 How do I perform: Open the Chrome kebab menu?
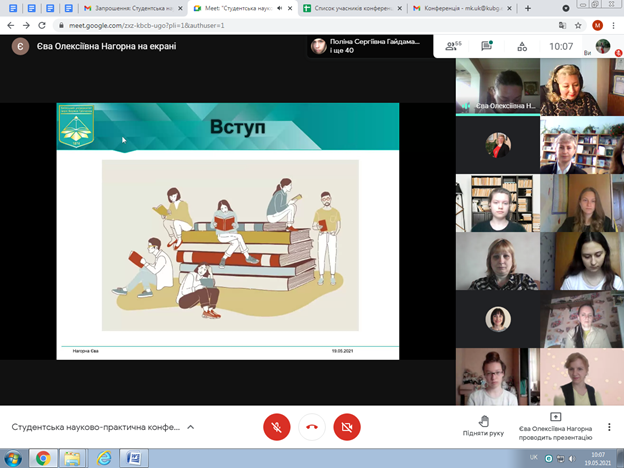[614, 25]
